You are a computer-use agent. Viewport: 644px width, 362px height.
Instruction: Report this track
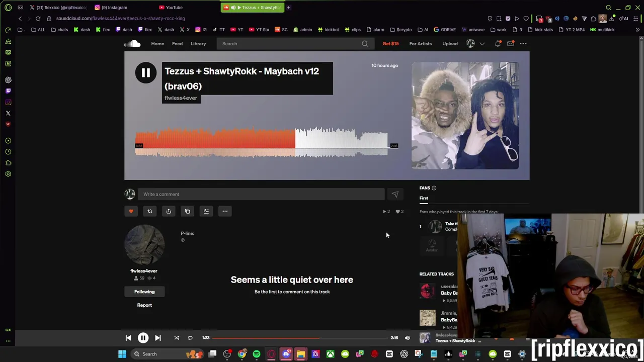click(144, 305)
